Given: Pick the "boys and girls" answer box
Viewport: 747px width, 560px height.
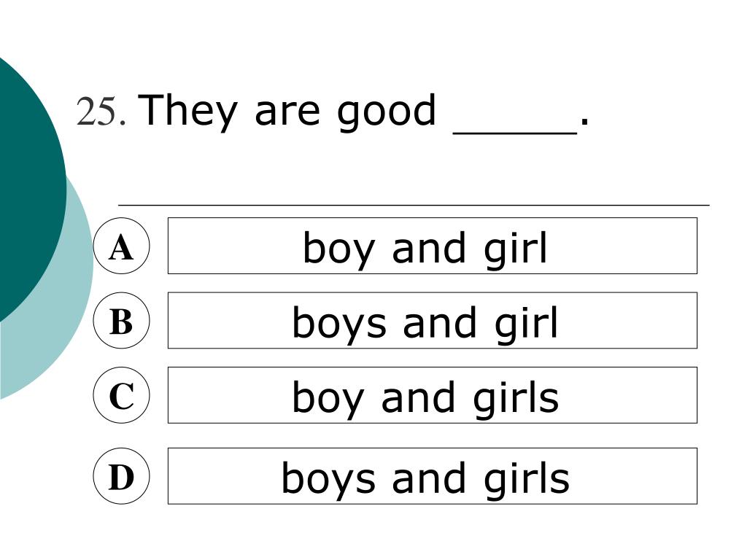Looking at the screenshot, I should pos(433,476).
